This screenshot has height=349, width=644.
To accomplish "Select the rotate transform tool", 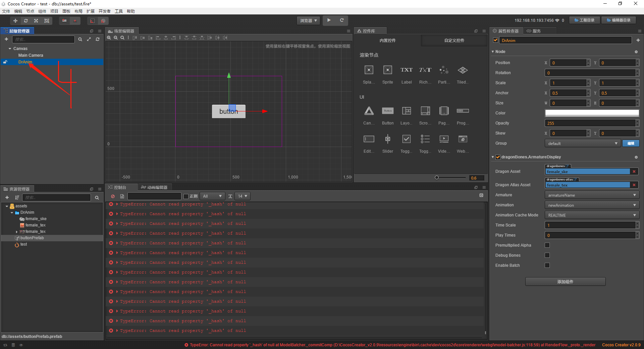I will [x=26, y=21].
